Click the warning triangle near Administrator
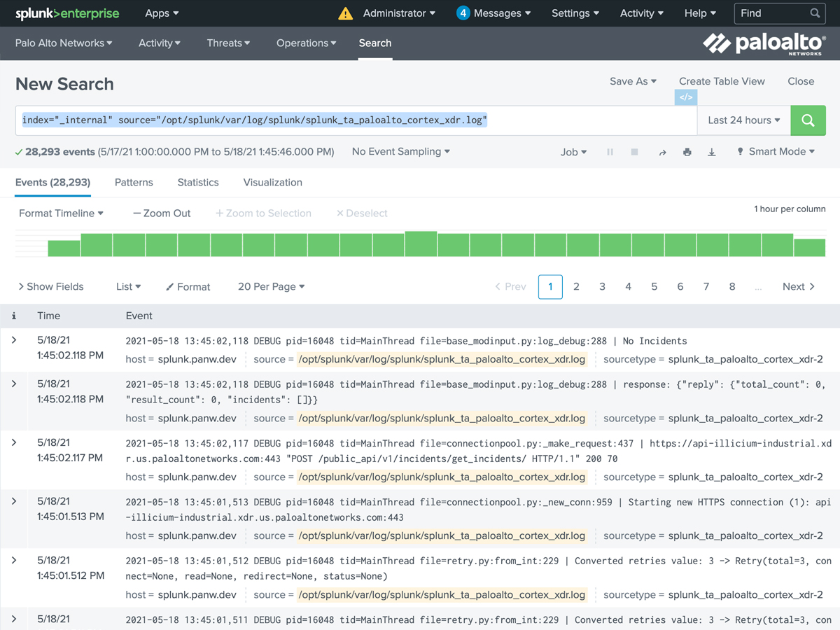The width and height of the screenshot is (840, 630). pyautogui.click(x=344, y=13)
